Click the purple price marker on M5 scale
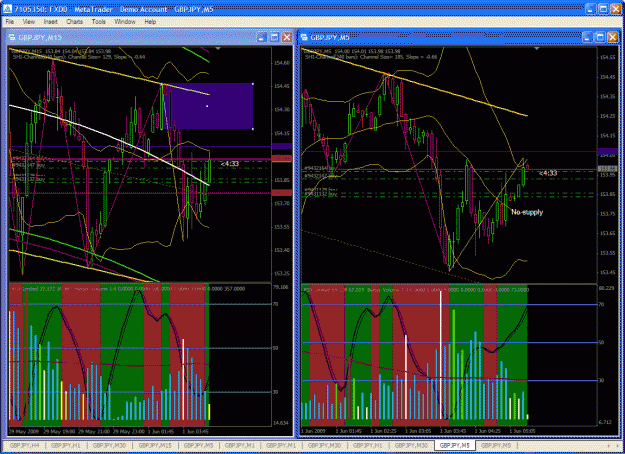This screenshot has height=454, width=625. [607, 151]
